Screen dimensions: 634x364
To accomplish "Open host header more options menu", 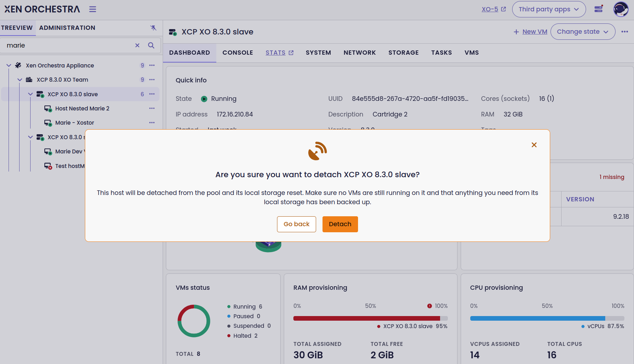I will click(625, 32).
